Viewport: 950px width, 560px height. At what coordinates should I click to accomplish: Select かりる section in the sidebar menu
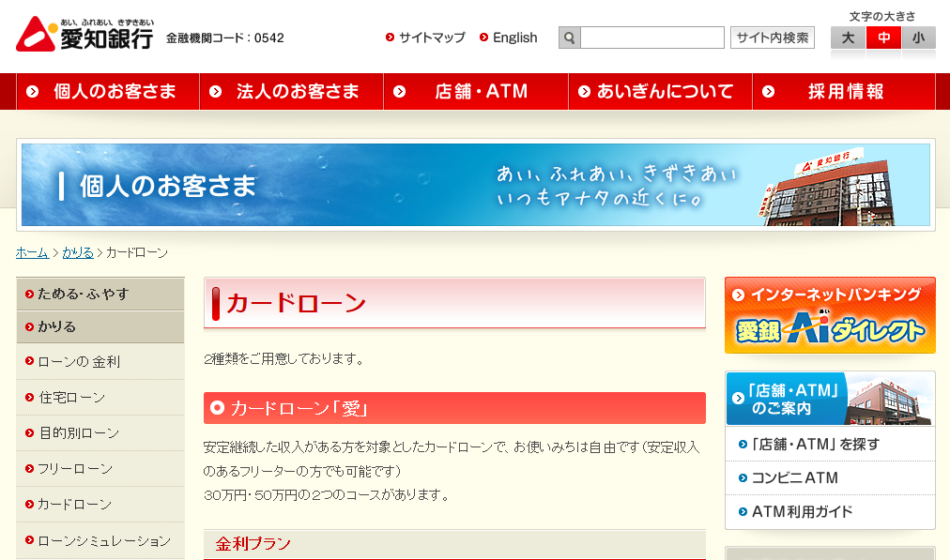(x=100, y=327)
